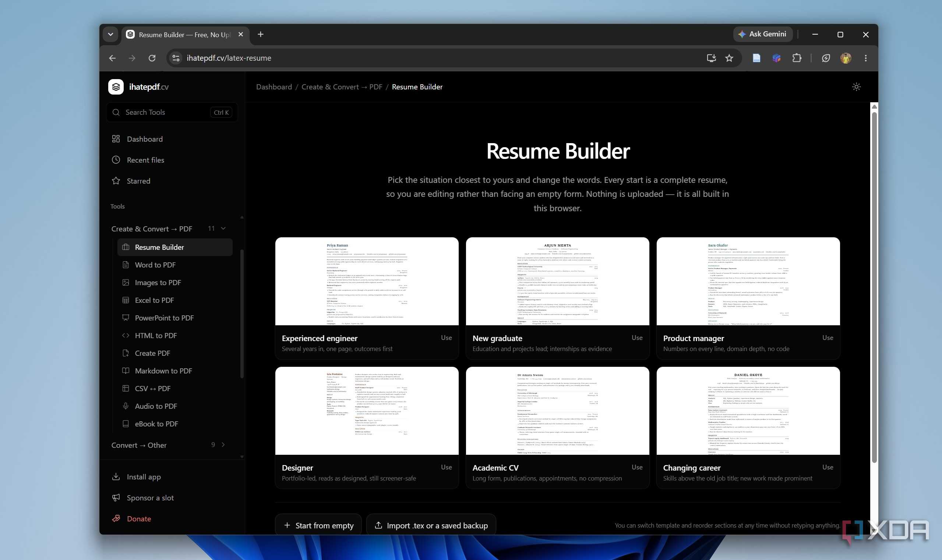This screenshot has height=560, width=942.
Task: Bookmark this page with the star icon
Action: tap(729, 58)
